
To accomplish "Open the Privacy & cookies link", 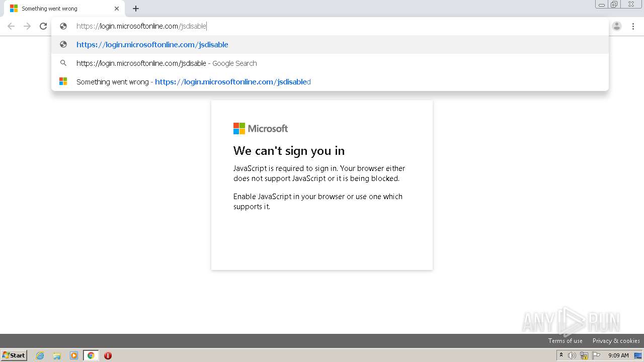I will tap(616, 341).
